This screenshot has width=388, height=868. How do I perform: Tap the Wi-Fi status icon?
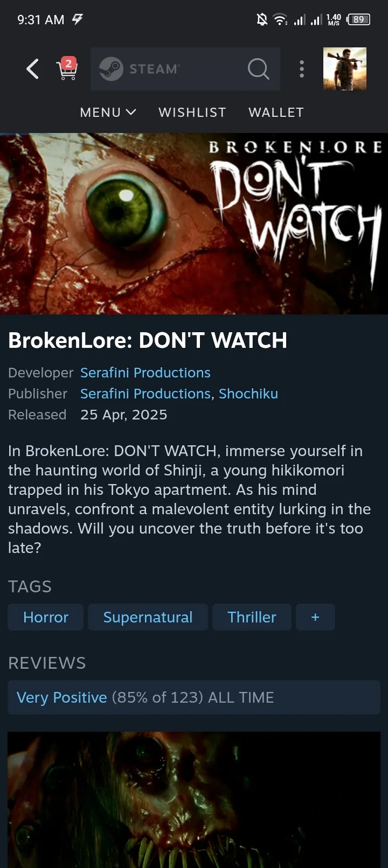click(280, 20)
